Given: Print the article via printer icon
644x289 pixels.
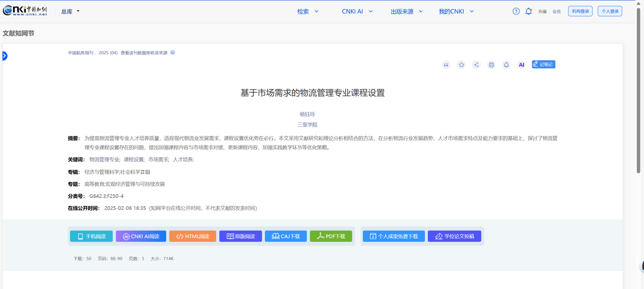Looking at the screenshot, I should (x=491, y=65).
